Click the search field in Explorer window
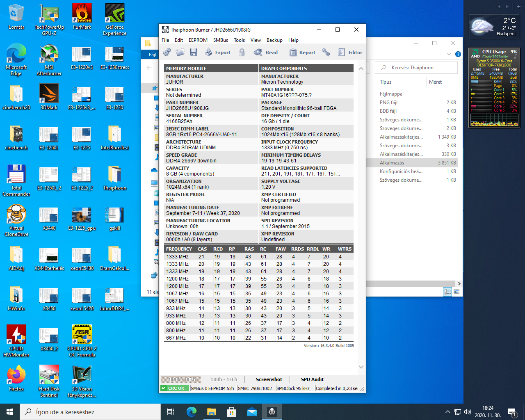This screenshot has width=525, height=420. [x=416, y=68]
